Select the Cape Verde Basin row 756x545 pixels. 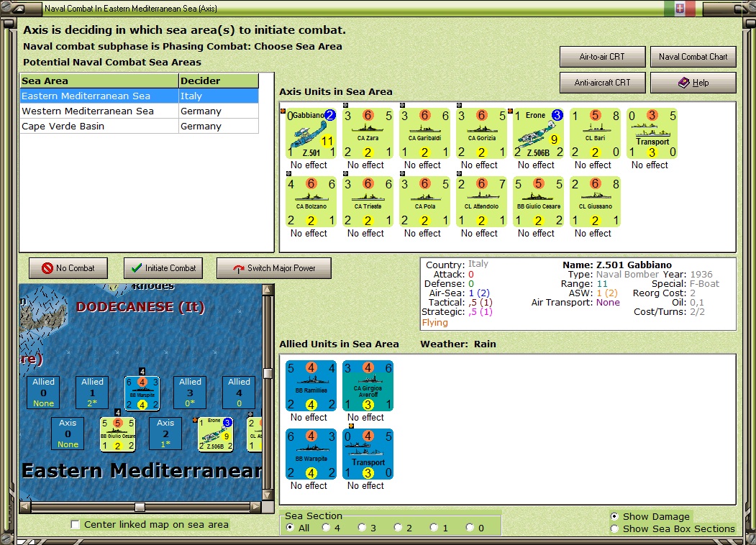140,127
